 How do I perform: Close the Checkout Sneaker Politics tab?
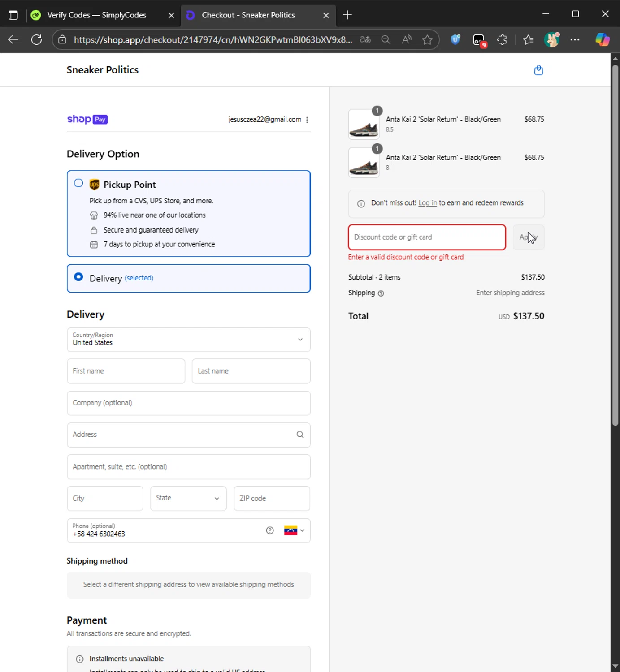pyautogui.click(x=326, y=15)
